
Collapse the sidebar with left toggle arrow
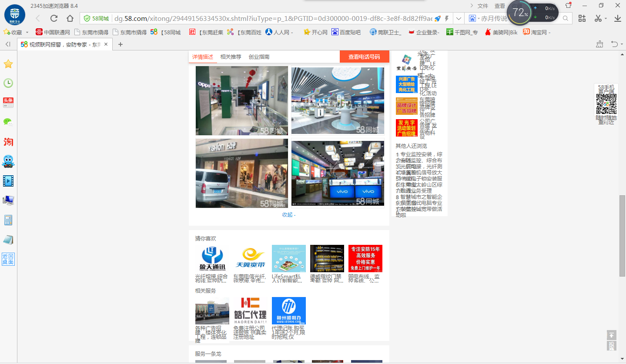(x=8, y=44)
